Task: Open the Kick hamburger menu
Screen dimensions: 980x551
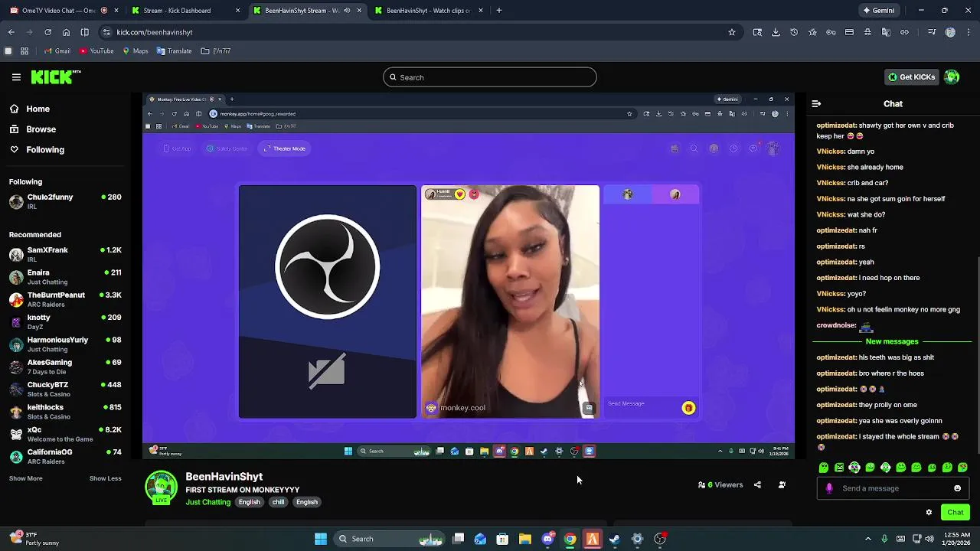Action: coord(16,77)
